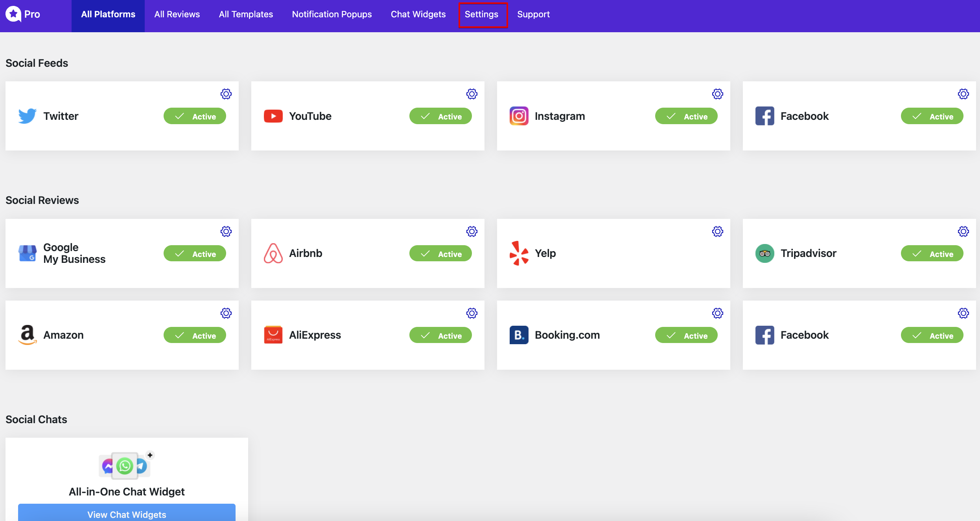Toggle YouTube Active status badge
Viewport: 980px width, 521px height.
click(440, 116)
